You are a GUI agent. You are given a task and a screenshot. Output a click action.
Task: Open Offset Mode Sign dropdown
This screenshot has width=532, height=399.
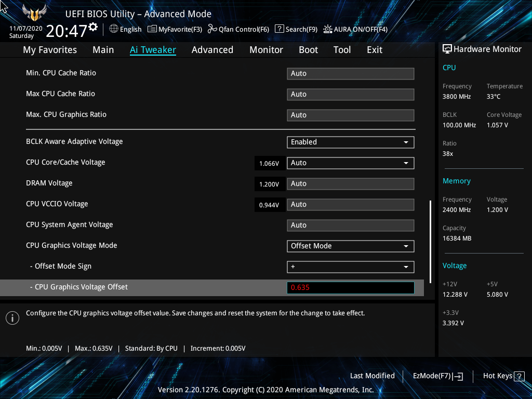click(x=351, y=267)
